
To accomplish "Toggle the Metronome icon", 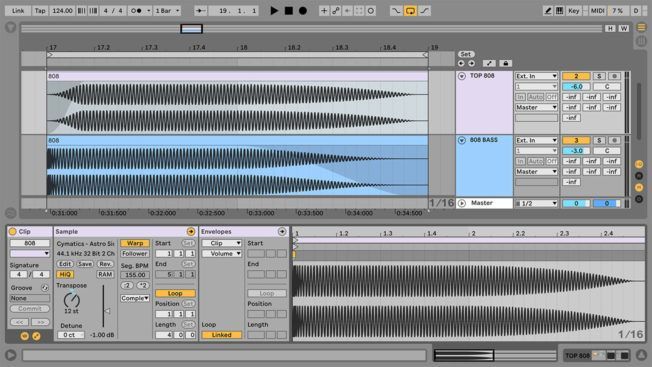I will 136,11.
